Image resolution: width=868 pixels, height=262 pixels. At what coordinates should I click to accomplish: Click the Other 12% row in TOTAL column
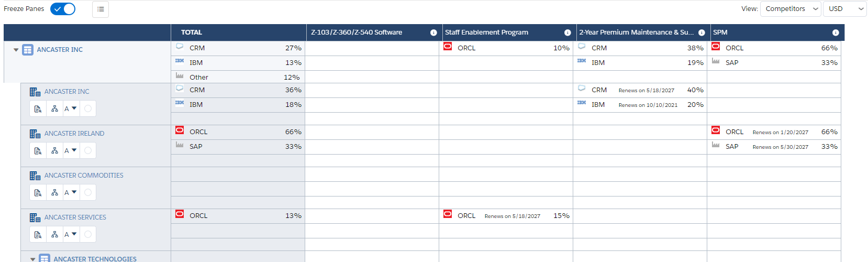tap(238, 77)
